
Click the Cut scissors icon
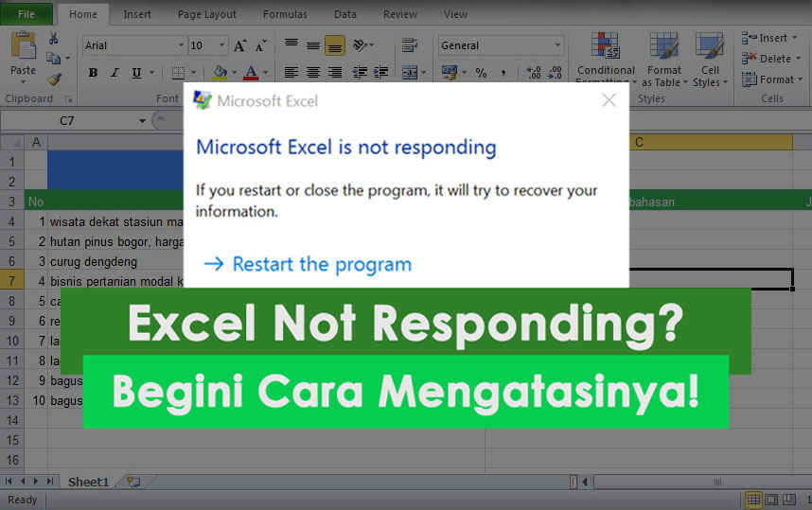pos(53,37)
